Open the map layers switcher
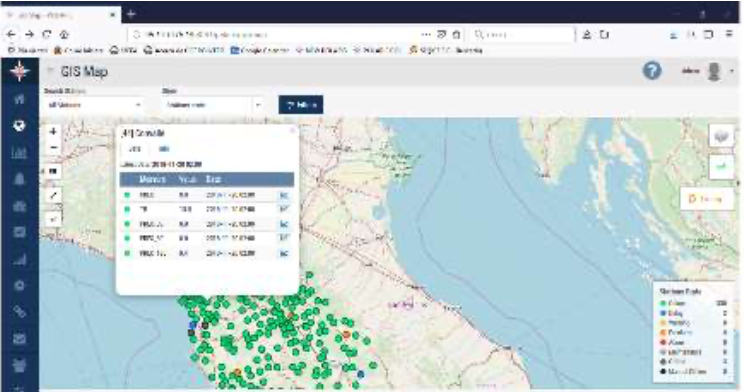This screenshot has width=752, height=392. 721,137
